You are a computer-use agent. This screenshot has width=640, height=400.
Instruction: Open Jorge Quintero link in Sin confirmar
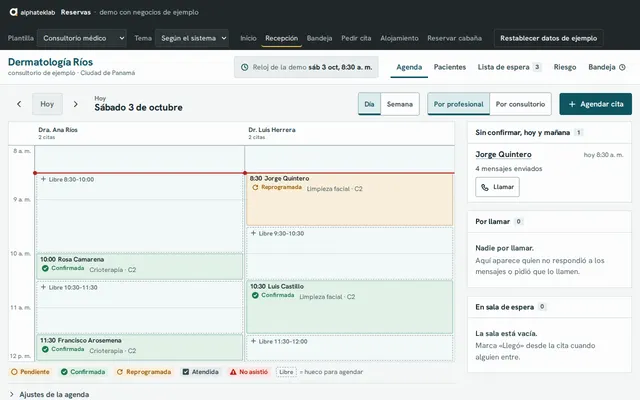(x=503, y=154)
